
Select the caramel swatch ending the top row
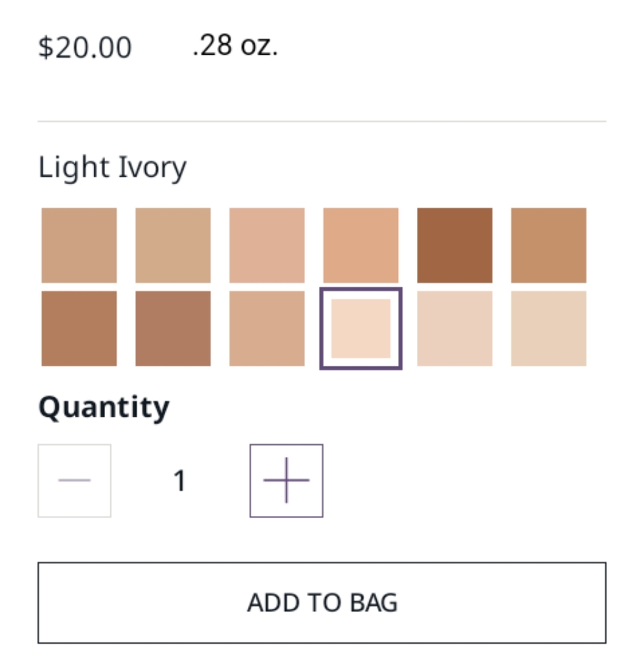[548, 246]
